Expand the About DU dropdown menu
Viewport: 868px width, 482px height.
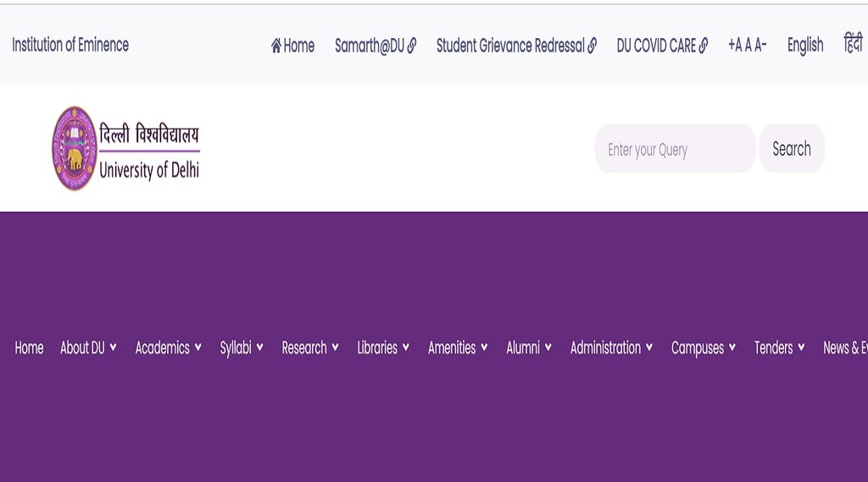(x=88, y=347)
